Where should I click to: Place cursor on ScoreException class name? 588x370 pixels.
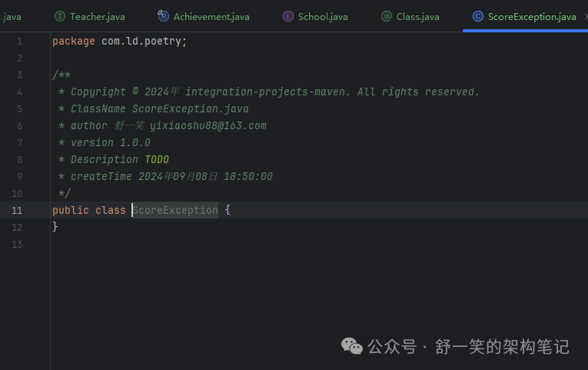175,210
